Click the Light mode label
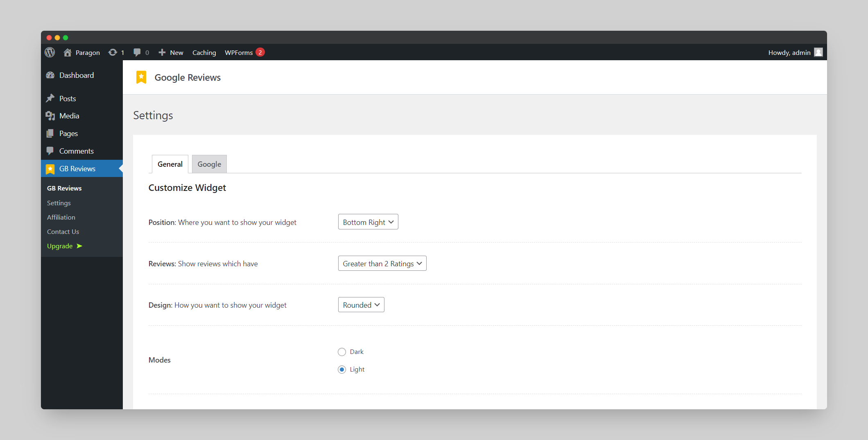The width and height of the screenshot is (868, 440). click(x=357, y=370)
